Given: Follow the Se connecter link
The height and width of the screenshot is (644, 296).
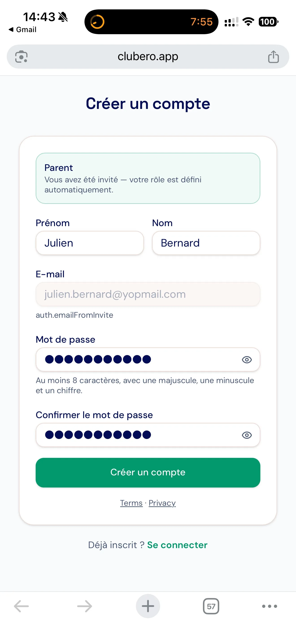Looking at the screenshot, I should tap(177, 545).
